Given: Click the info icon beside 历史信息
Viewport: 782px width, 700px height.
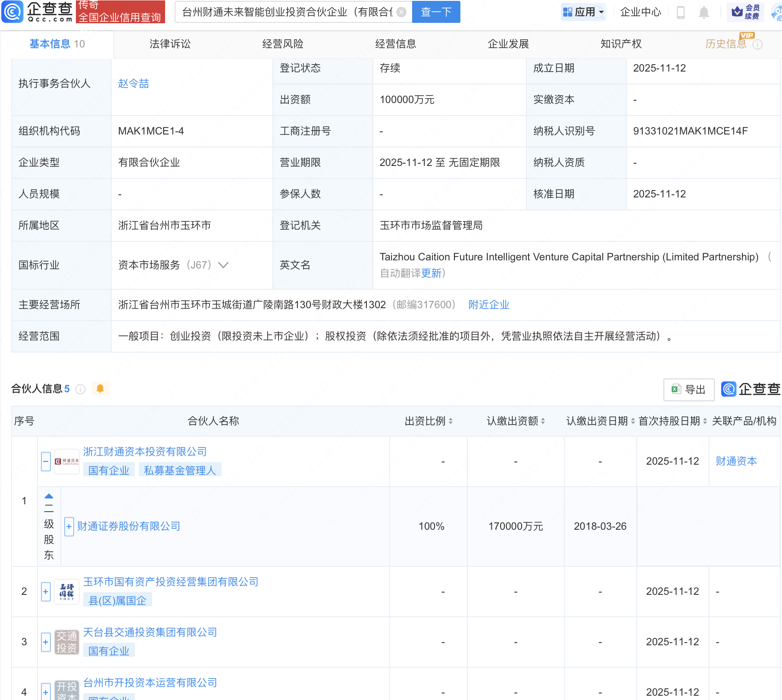Looking at the screenshot, I should point(757,44).
